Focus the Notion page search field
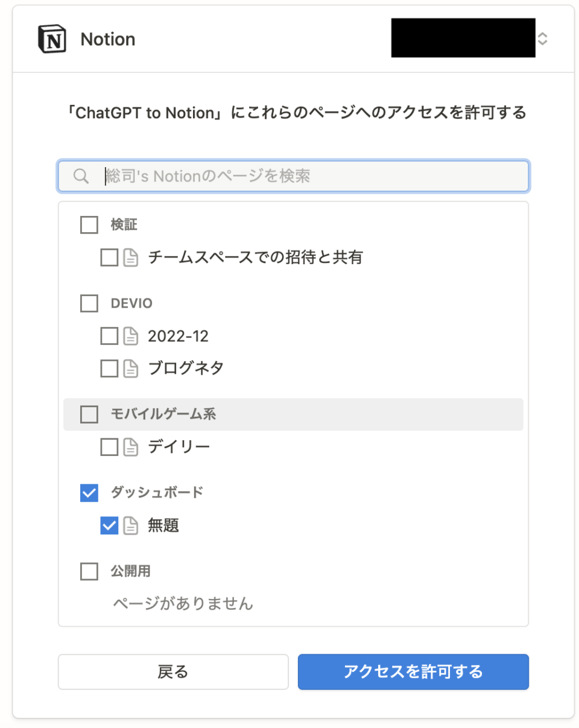 [x=293, y=176]
